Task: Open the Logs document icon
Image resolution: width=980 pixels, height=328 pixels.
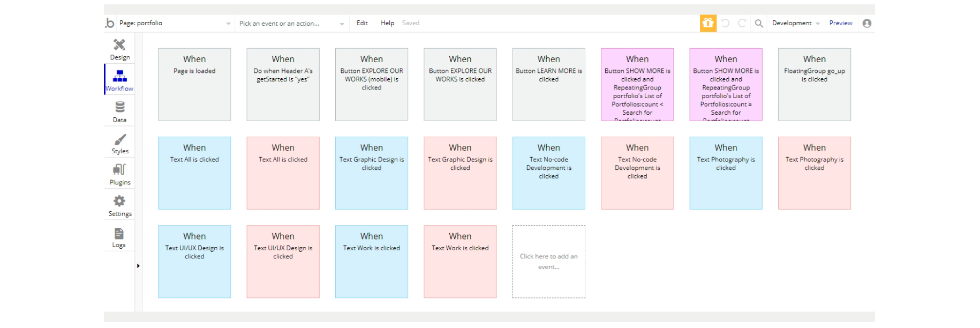Action: [x=119, y=234]
